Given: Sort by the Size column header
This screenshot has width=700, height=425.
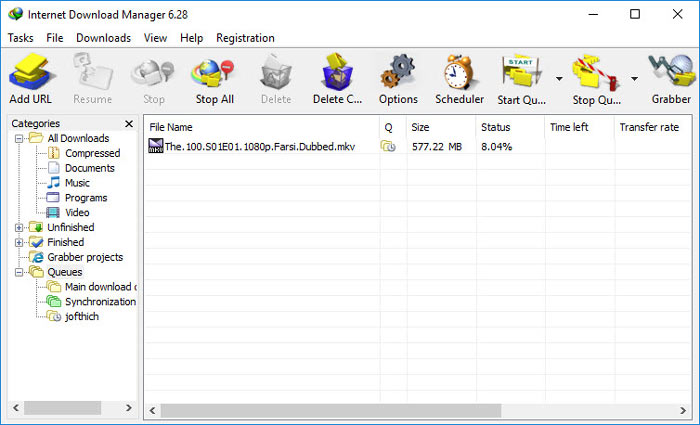Looking at the screenshot, I should coord(441,127).
